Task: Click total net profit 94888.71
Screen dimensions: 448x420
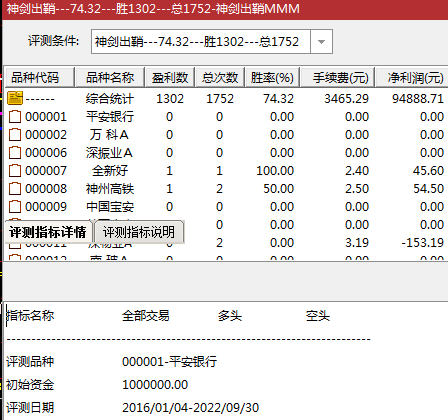Action: pyautogui.click(x=418, y=99)
